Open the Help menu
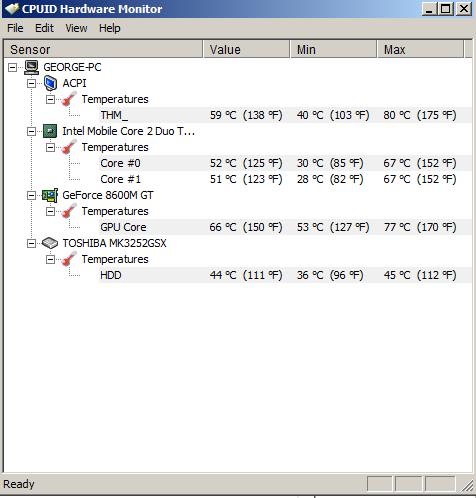Image resolution: width=476 pixels, height=498 pixels. click(110, 28)
